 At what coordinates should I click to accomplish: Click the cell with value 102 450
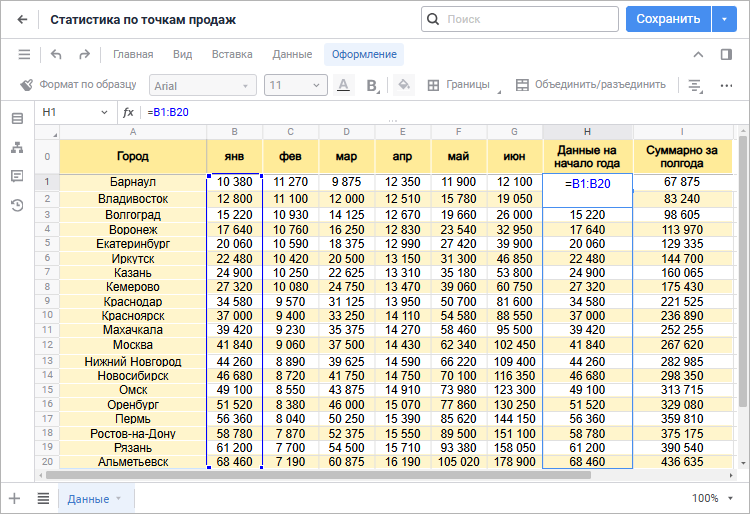pos(514,345)
